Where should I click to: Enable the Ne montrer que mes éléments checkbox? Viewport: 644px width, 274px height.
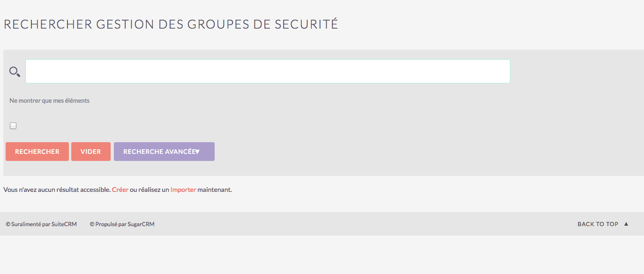point(13,126)
